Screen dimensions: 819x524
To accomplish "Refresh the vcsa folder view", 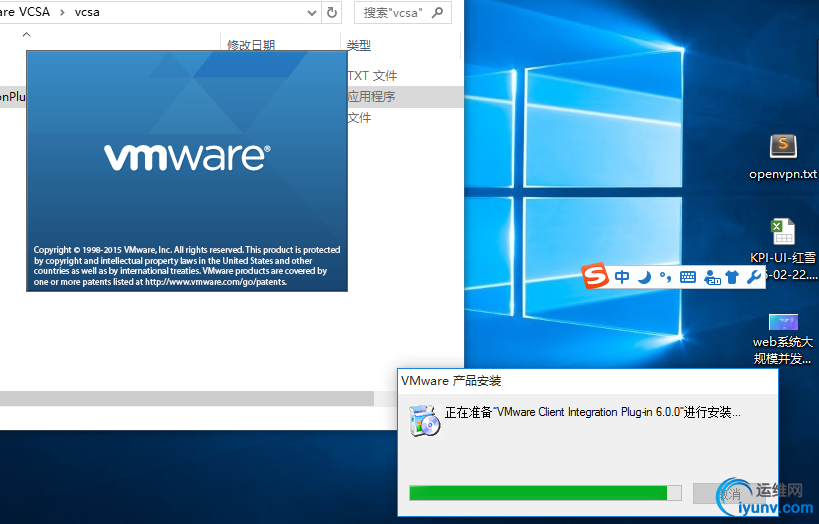I will pos(332,13).
